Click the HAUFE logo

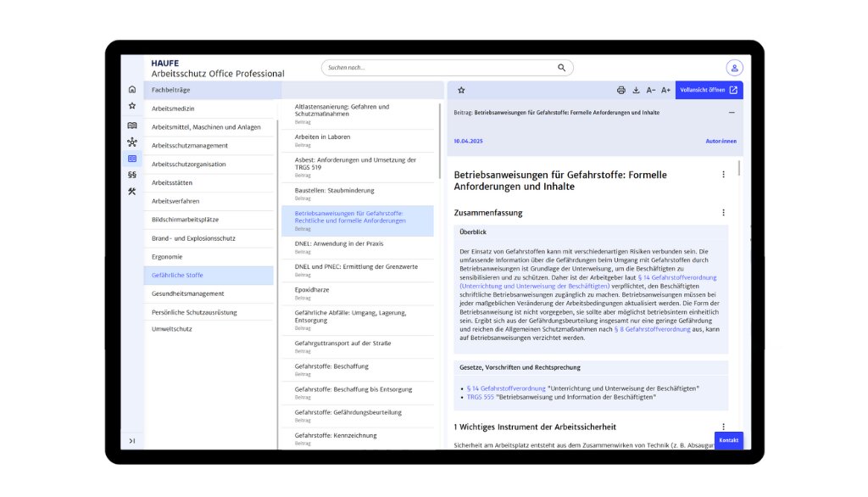coord(165,63)
